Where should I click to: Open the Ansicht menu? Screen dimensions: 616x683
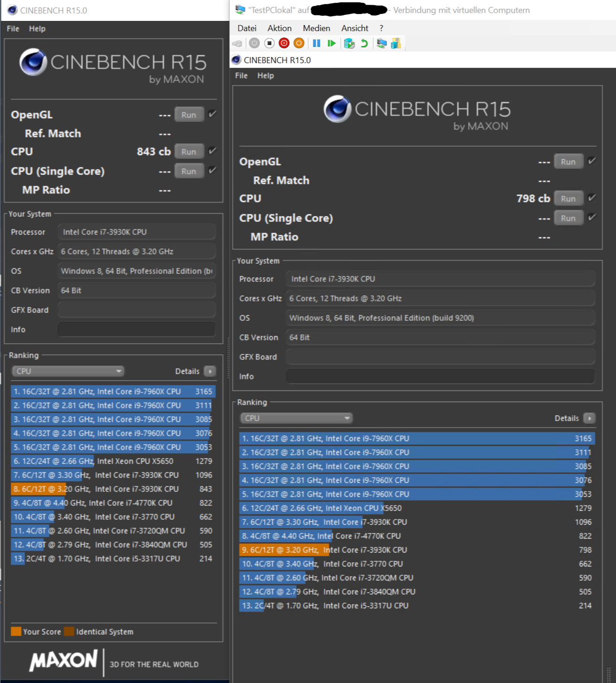tap(355, 28)
